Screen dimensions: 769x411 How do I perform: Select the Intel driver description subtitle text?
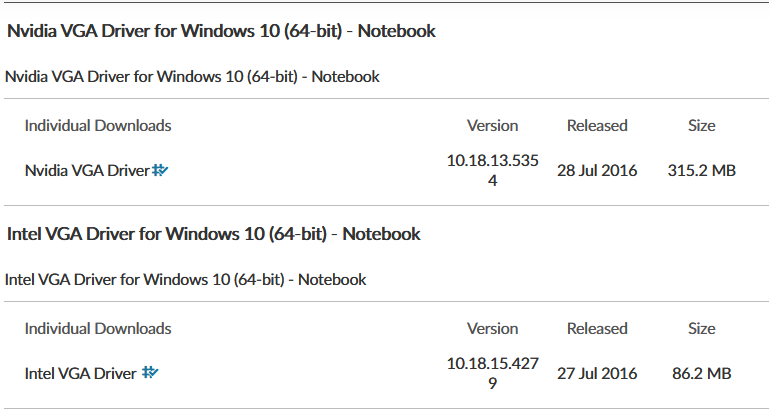(185, 280)
